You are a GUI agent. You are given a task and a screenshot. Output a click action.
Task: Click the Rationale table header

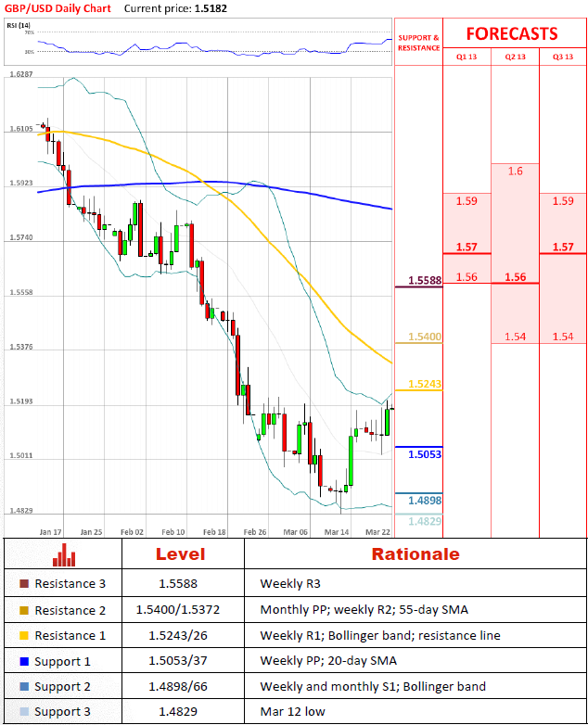tap(415, 554)
